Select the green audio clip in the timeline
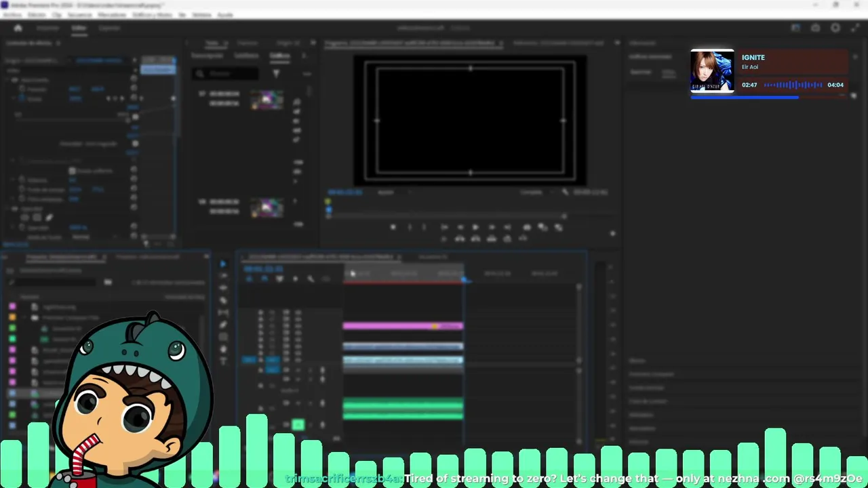 [x=403, y=409]
